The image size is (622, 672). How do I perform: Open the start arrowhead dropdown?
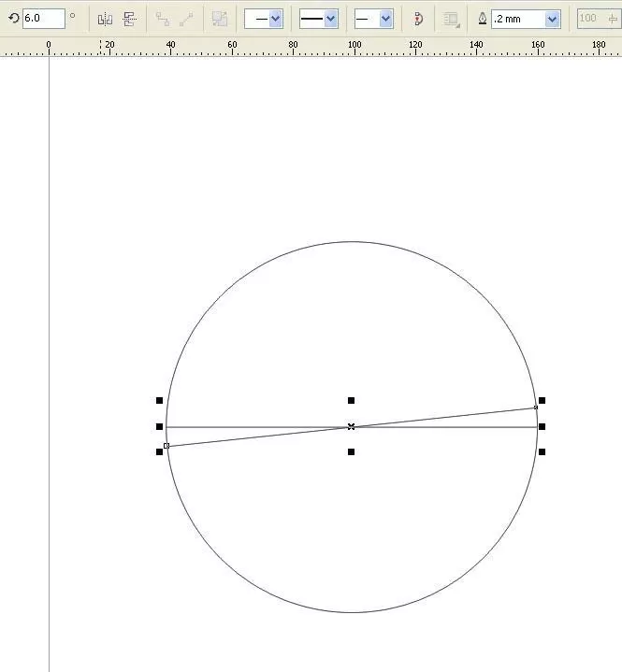276,19
